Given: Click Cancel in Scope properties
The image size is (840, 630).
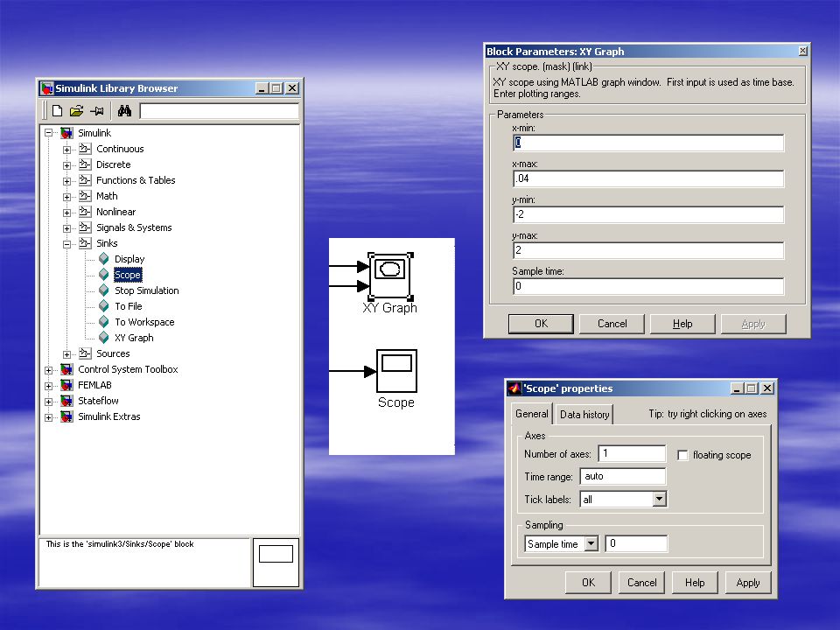Looking at the screenshot, I should pos(641,583).
